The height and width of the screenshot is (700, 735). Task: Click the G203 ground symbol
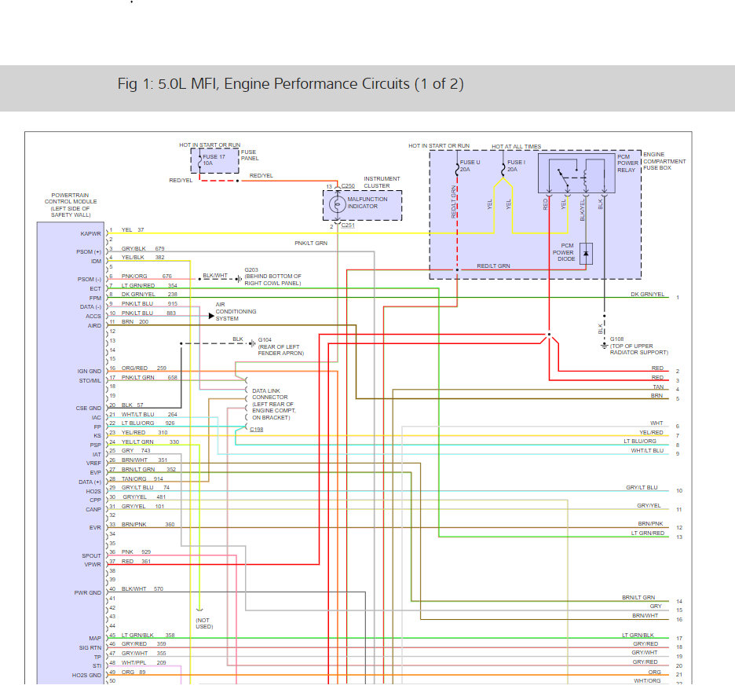point(239,279)
